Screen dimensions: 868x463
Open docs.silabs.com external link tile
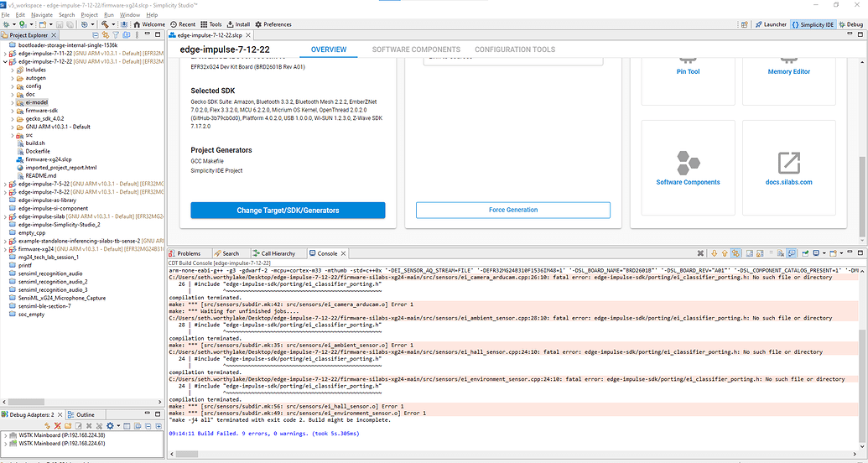[789, 169]
